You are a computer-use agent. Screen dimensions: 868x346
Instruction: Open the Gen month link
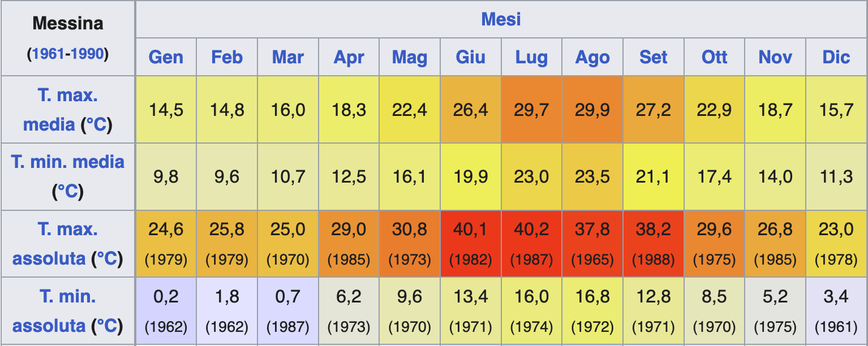[x=166, y=57]
